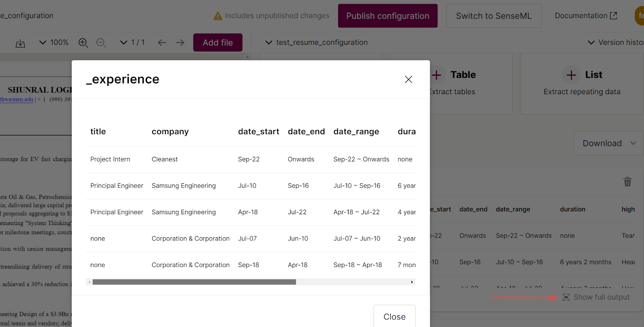Select 'Corporation & Corporation' in Sep-18 row

point(190,265)
